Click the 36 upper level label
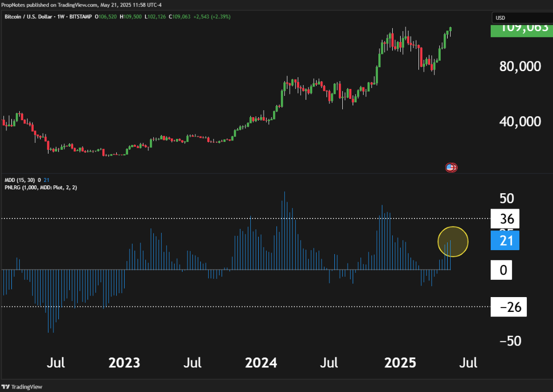The width and height of the screenshot is (553, 392). [505, 218]
